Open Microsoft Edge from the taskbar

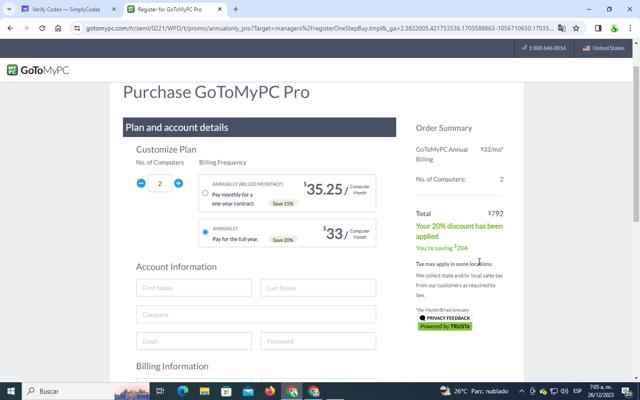click(x=182, y=391)
